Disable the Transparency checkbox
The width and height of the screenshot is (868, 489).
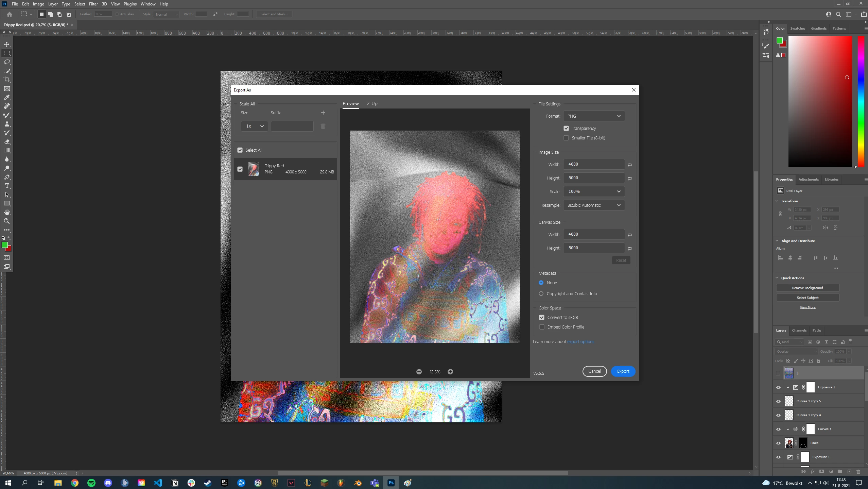click(x=566, y=128)
